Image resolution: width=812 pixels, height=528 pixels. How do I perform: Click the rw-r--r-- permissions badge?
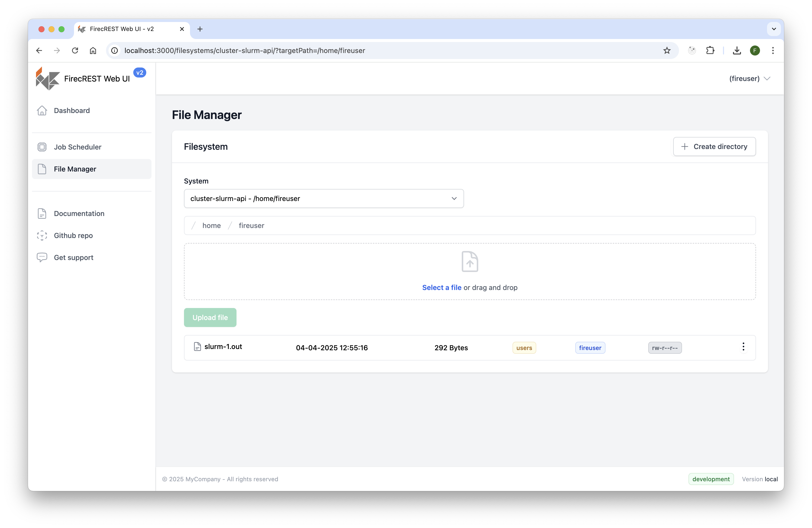pyautogui.click(x=664, y=348)
